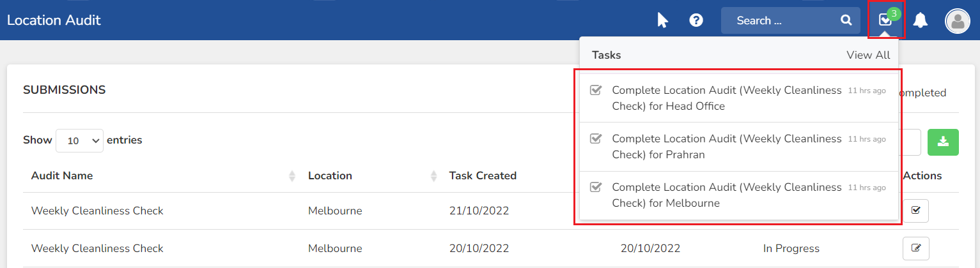Click the edit action icon for In Progress audit
980x268 pixels.
point(915,248)
